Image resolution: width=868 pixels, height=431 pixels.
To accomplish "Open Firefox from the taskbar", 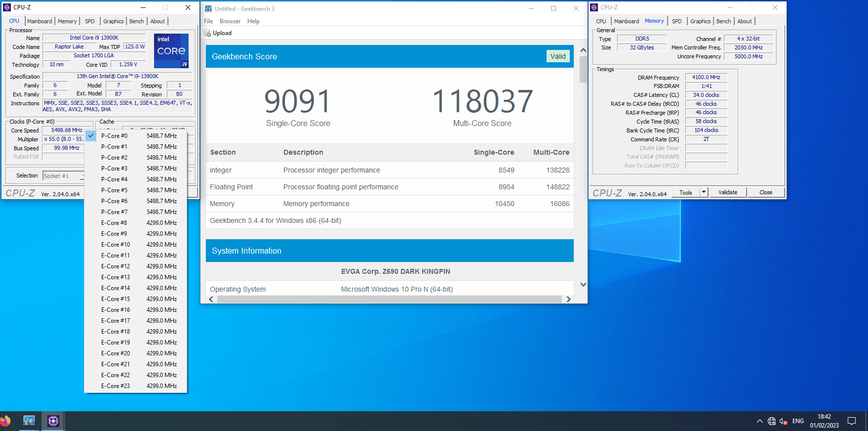I will (4, 421).
